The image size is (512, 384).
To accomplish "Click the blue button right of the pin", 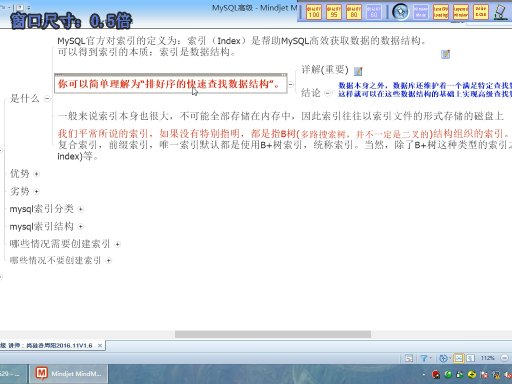I will point(421,12).
